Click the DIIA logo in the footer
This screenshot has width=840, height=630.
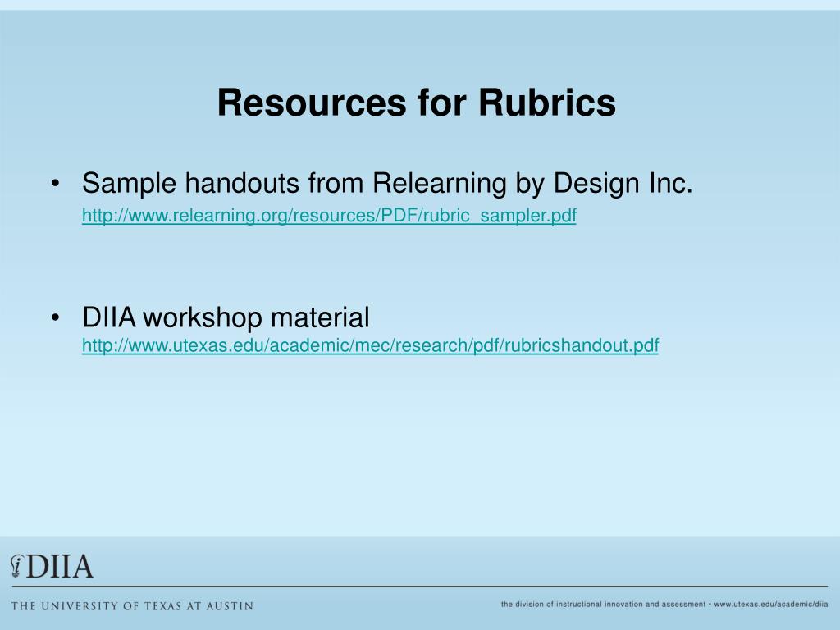coord(52,567)
